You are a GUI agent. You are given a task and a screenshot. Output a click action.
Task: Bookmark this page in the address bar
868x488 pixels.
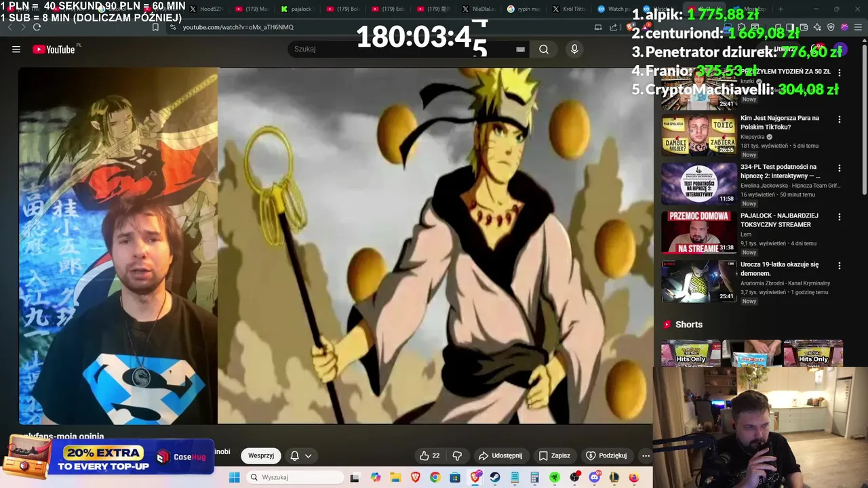(x=155, y=27)
